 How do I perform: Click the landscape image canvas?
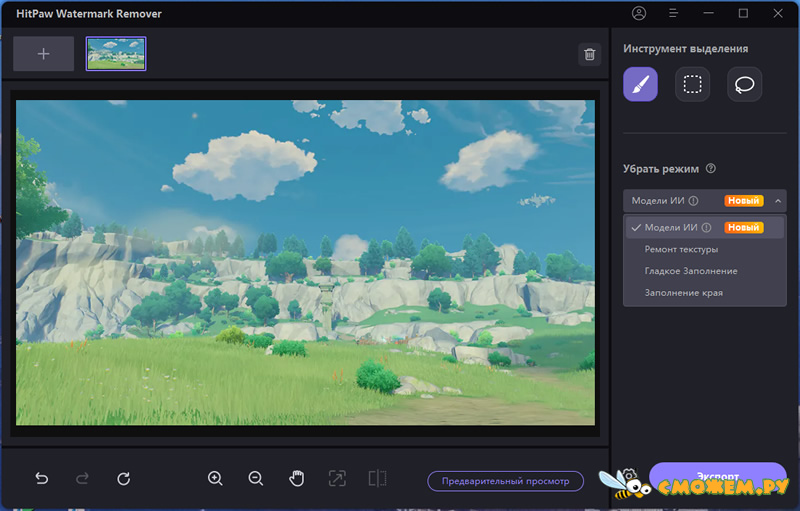(x=305, y=263)
